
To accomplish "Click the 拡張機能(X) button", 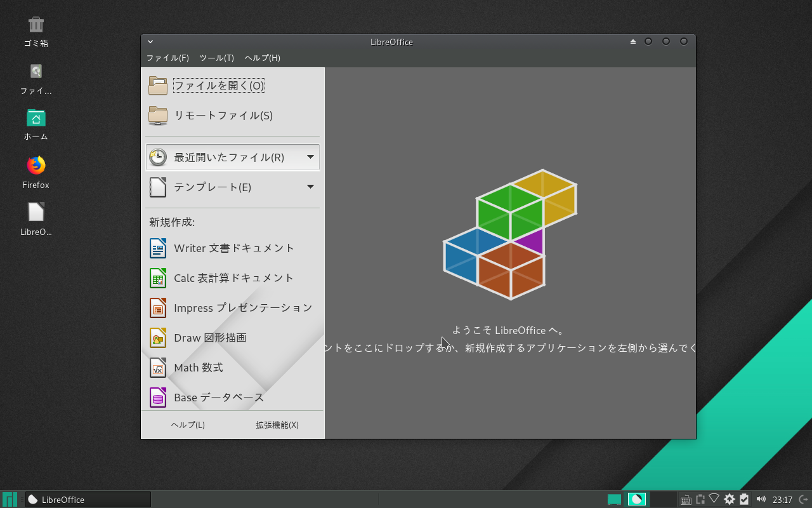I will coord(277,425).
